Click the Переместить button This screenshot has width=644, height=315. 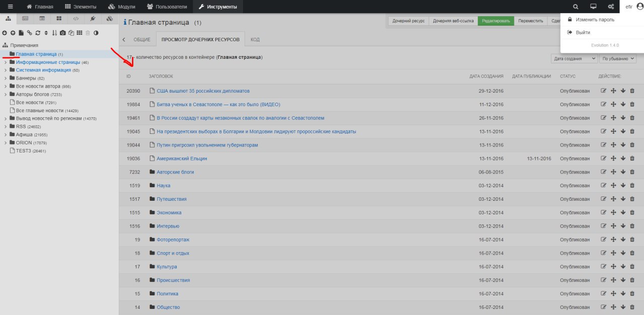pyautogui.click(x=531, y=21)
